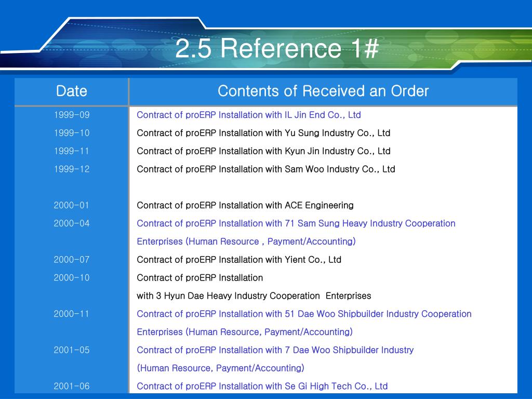Open the IL Jin End Co. contract line
Screen dimensions: 532x399
(249, 115)
